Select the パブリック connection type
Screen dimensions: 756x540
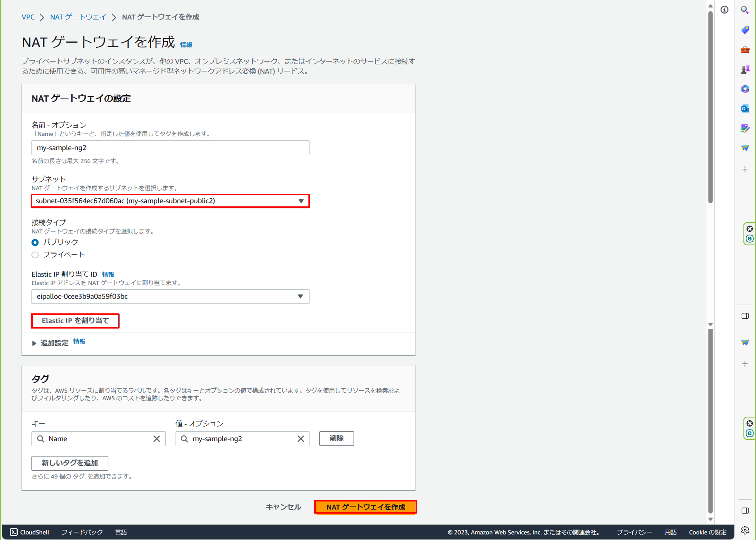[x=35, y=242]
